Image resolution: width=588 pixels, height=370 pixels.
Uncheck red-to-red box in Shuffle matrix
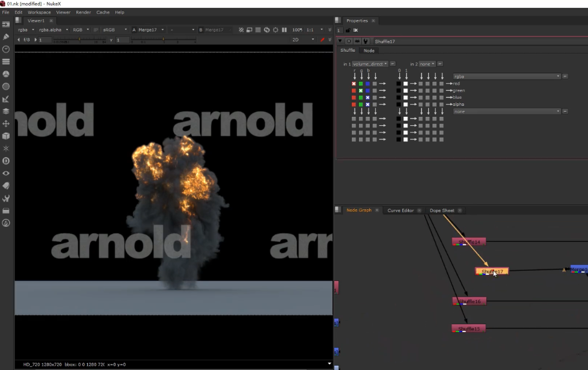point(354,84)
